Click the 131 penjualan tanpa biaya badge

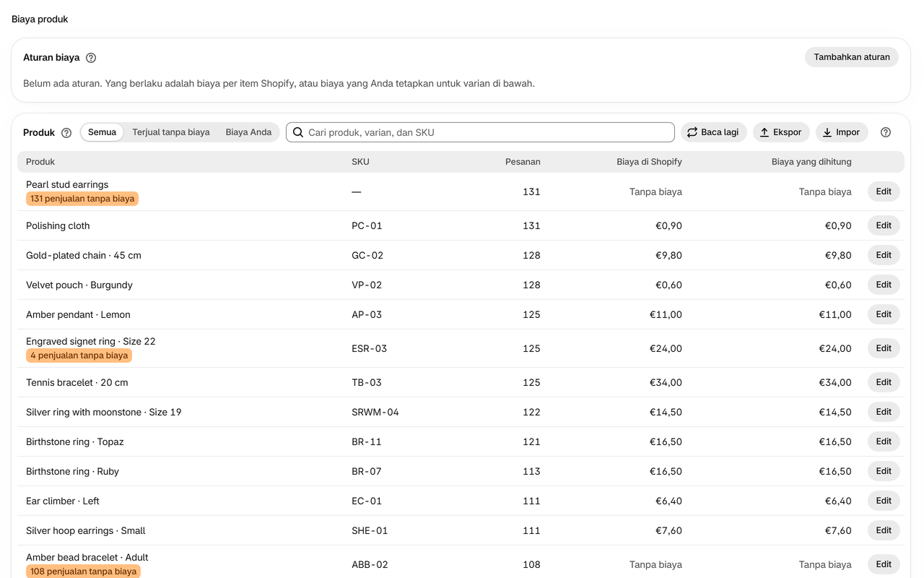(x=82, y=199)
